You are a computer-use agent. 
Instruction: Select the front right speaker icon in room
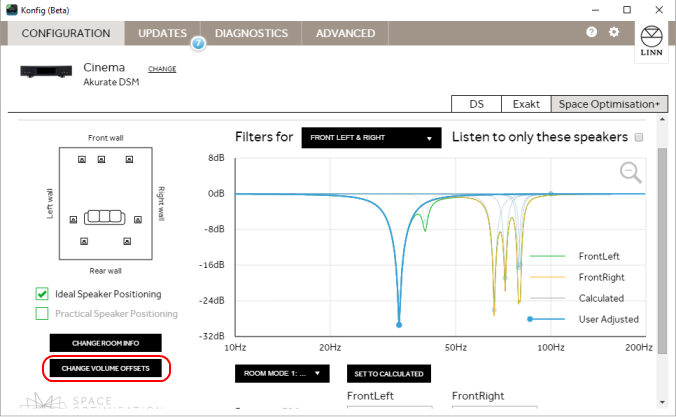[x=129, y=160]
